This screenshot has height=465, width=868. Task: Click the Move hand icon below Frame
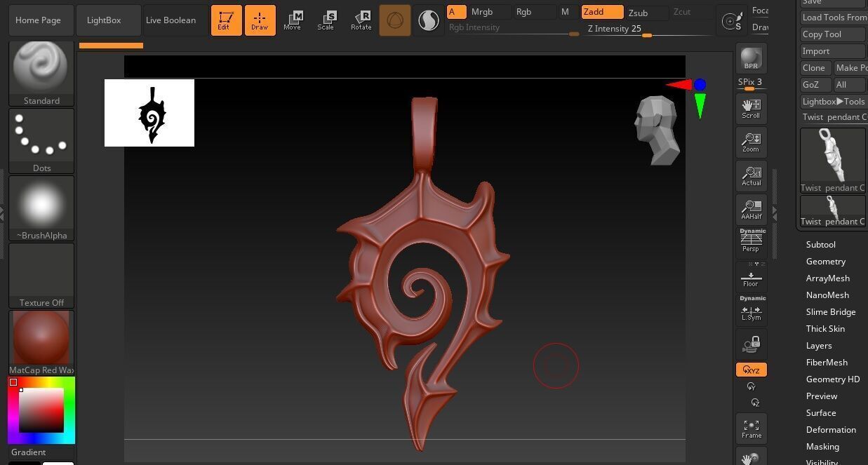tap(751, 457)
